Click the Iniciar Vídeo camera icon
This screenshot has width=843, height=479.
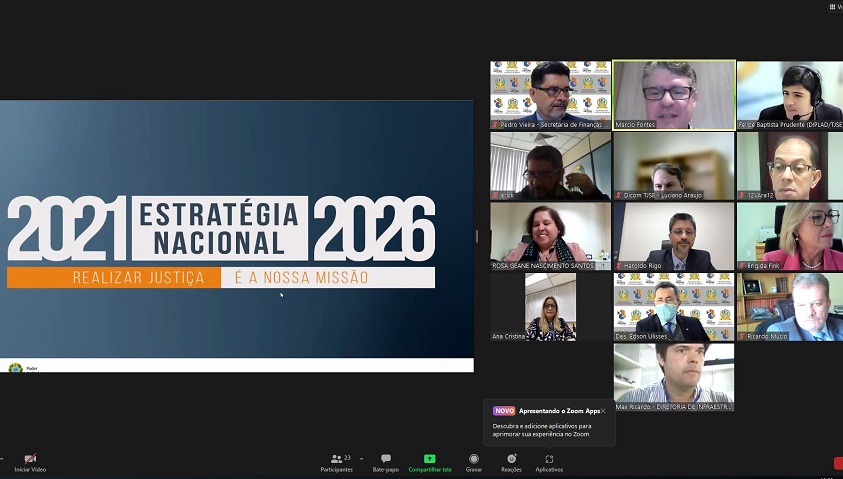point(30,459)
